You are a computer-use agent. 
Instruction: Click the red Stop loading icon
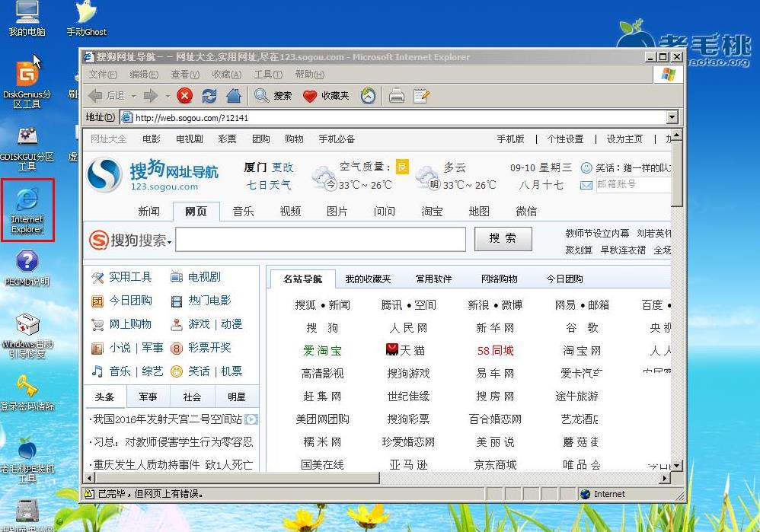click(x=184, y=95)
